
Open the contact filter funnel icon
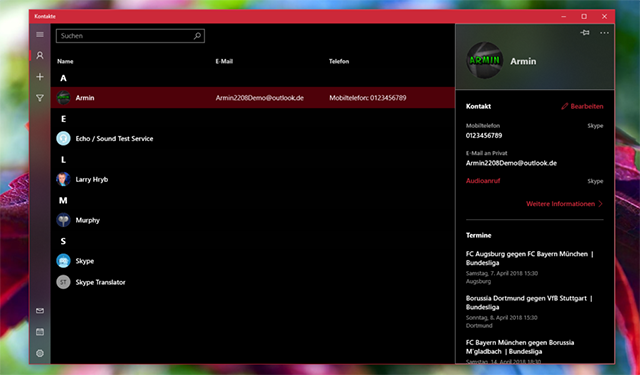click(x=40, y=98)
